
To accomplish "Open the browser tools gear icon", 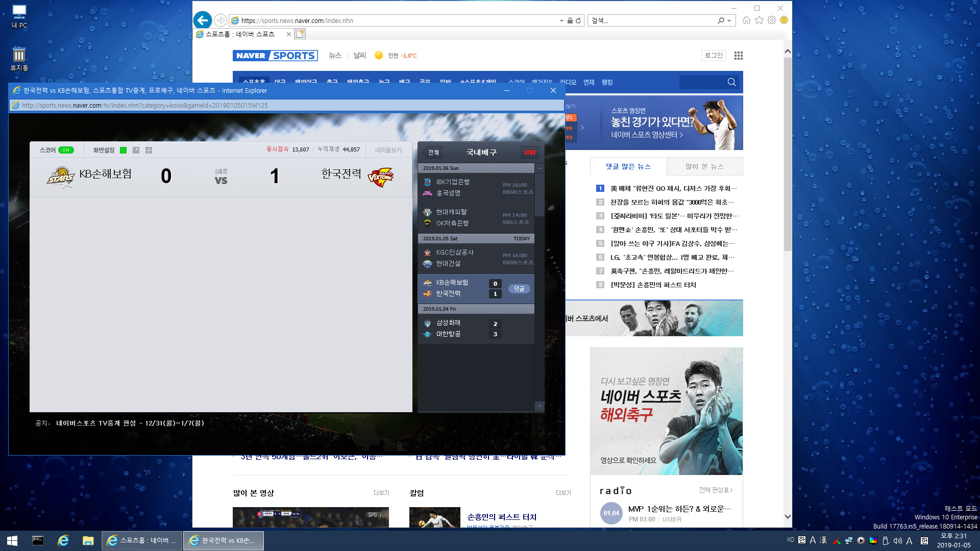I will (772, 20).
